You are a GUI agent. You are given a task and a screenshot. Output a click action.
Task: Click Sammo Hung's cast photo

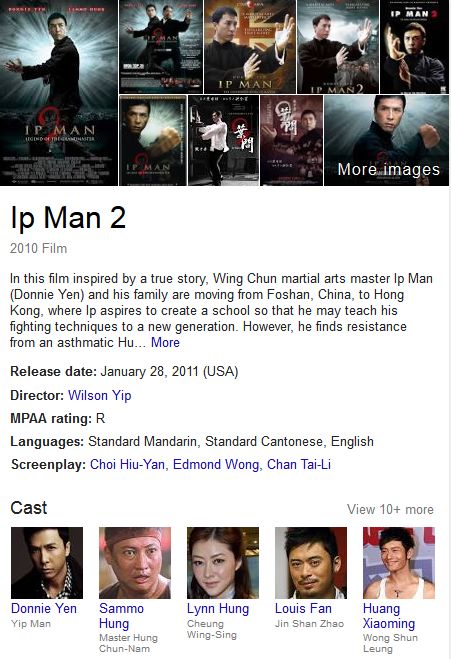pos(135,563)
